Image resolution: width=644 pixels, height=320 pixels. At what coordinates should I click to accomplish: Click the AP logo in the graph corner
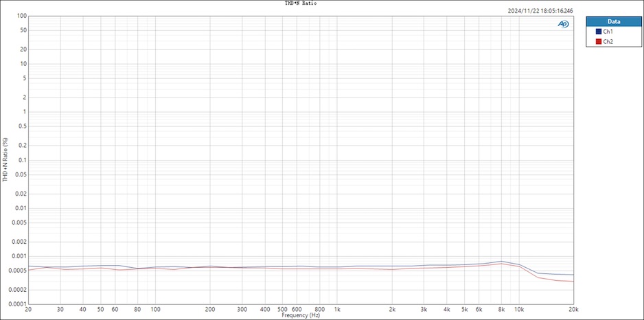(563, 24)
